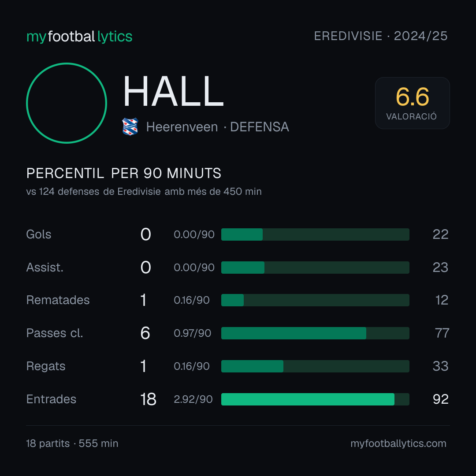476x476 pixels.
Task: Open the myfootballytics.com link
Action: click(398, 443)
